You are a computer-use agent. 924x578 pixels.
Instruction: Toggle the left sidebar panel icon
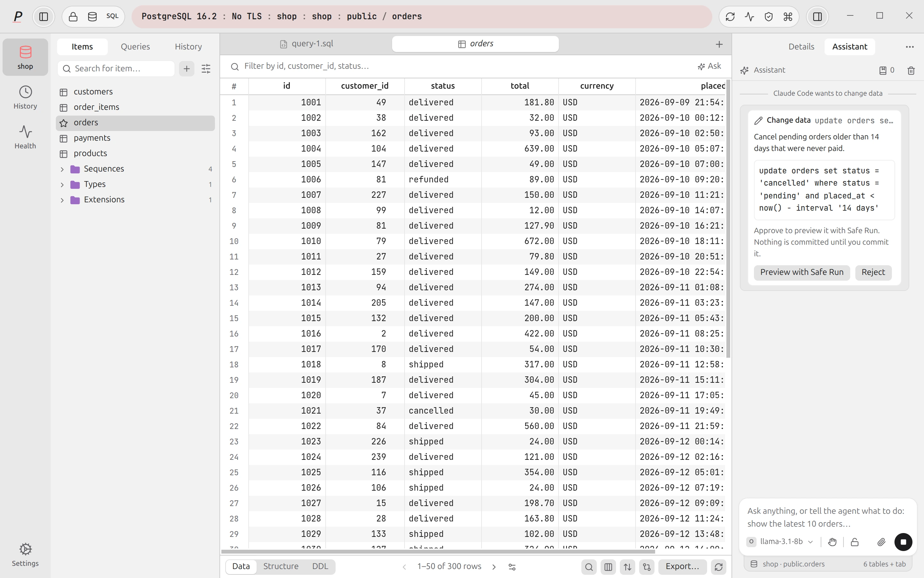point(44,16)
